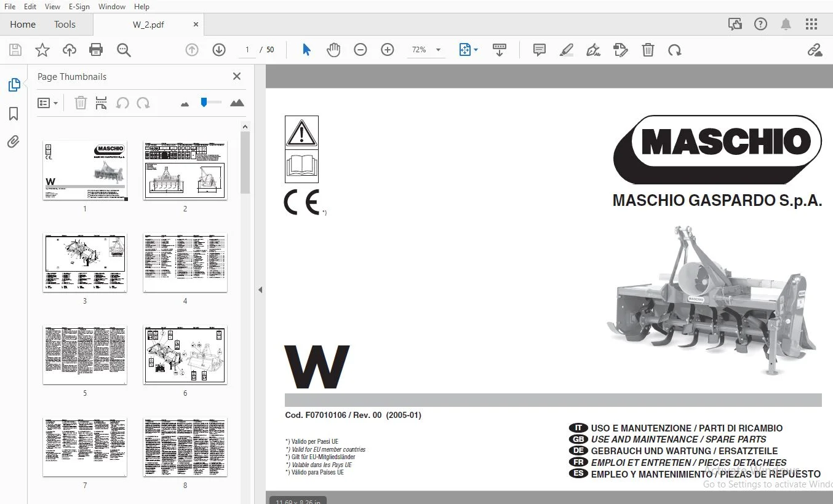
Task: Click the Save file icon
Action: 15,50
